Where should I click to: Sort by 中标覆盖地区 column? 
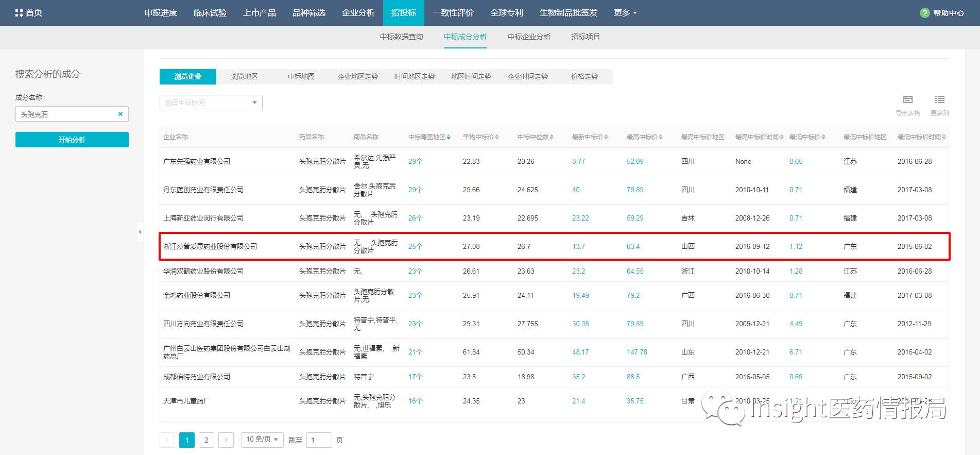pos(449,137)
